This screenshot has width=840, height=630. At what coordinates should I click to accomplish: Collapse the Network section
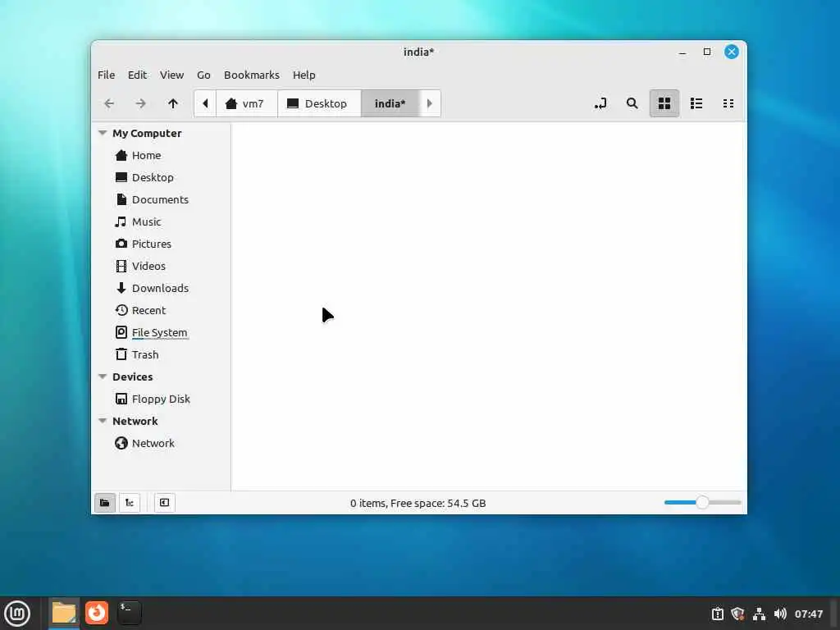coord(103,421)
